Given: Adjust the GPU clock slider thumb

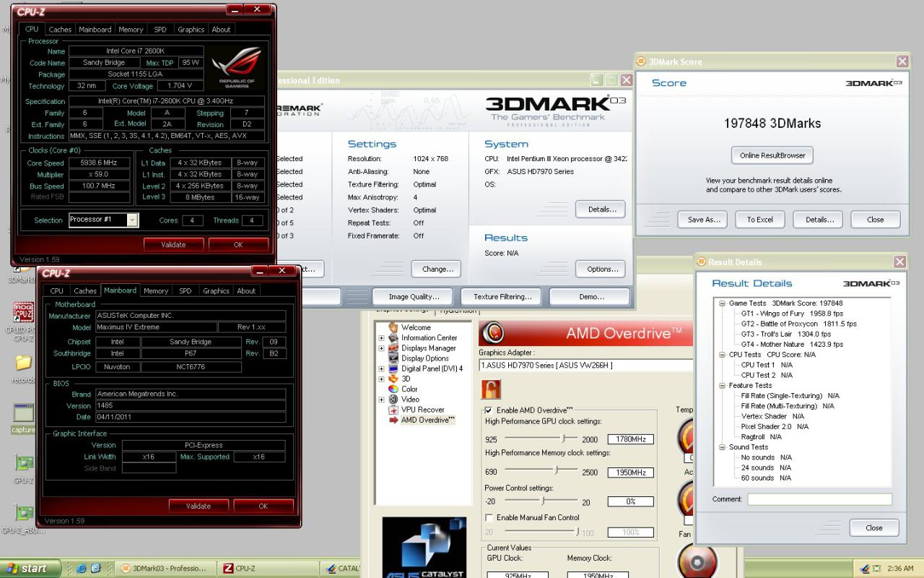Looking at the screenshot, I should [x=565, y=439].
